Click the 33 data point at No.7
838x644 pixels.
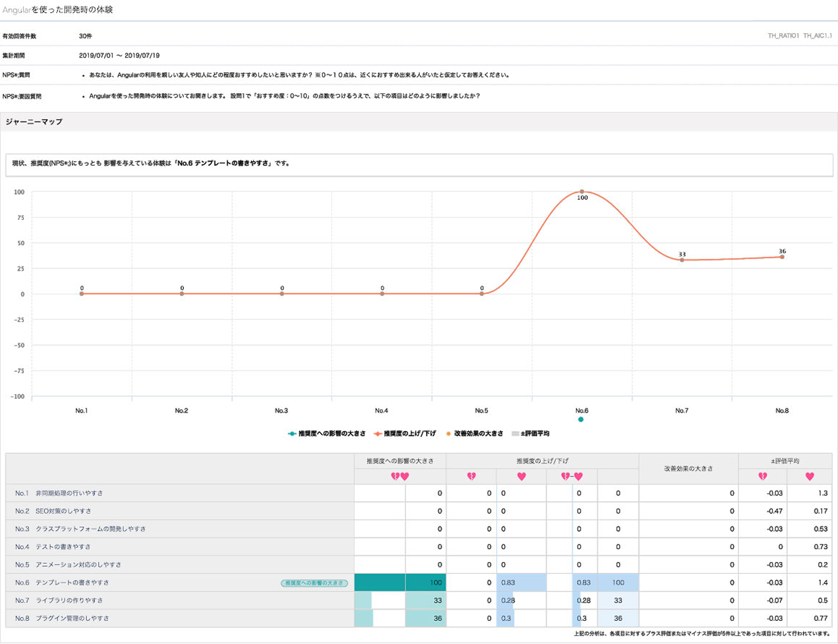(682, 259)
